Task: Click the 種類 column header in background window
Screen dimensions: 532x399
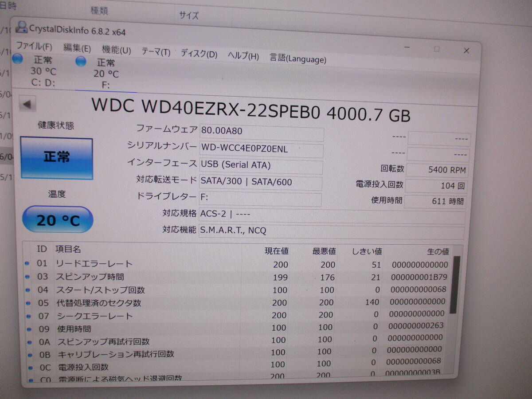Action: point(99,11)
